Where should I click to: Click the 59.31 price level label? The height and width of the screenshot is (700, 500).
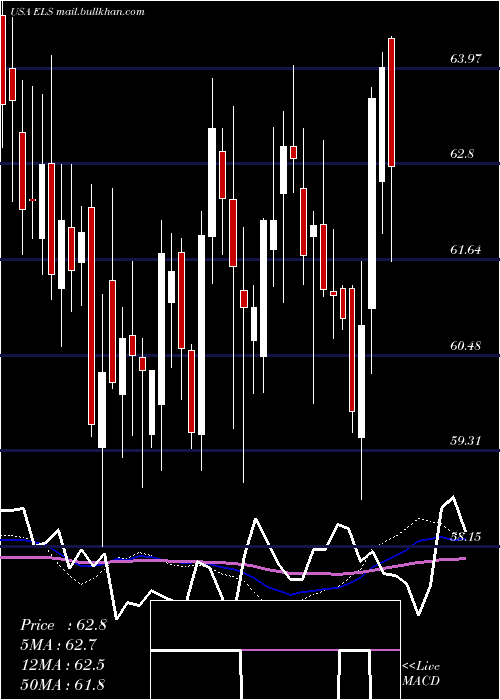pos(466,441)
